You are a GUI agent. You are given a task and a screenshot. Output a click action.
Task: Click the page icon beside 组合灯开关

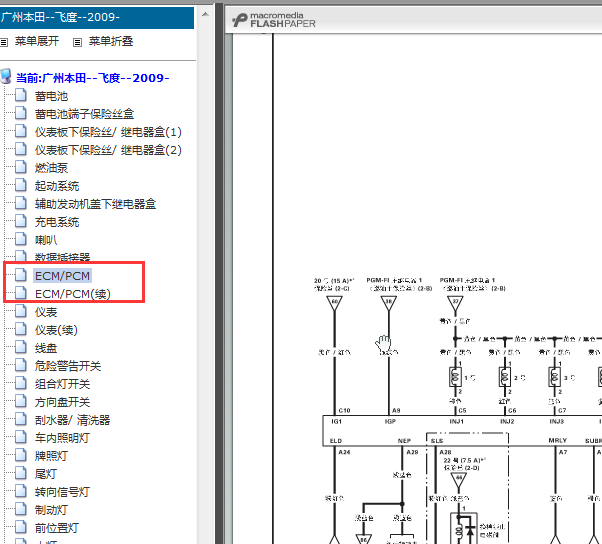coord(21,383)
